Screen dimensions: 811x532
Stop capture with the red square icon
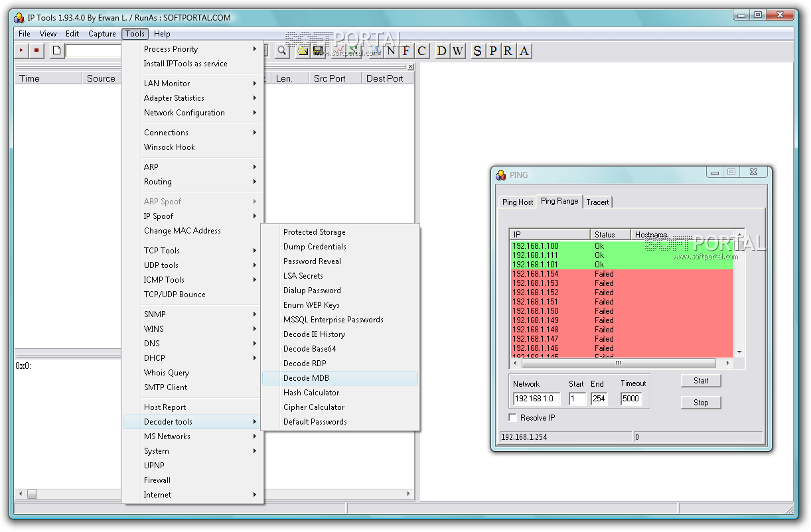point(37,50)
